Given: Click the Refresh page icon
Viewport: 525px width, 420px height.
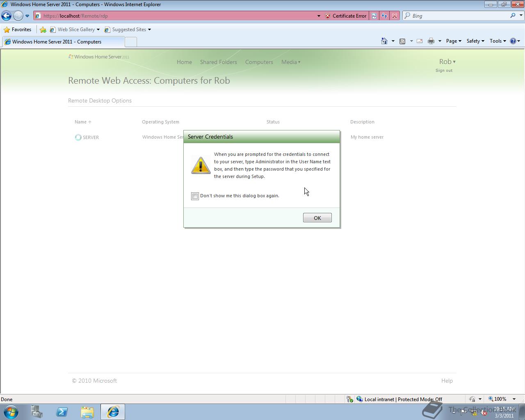Looking at the screenshot, I should (x=384, y=16).
